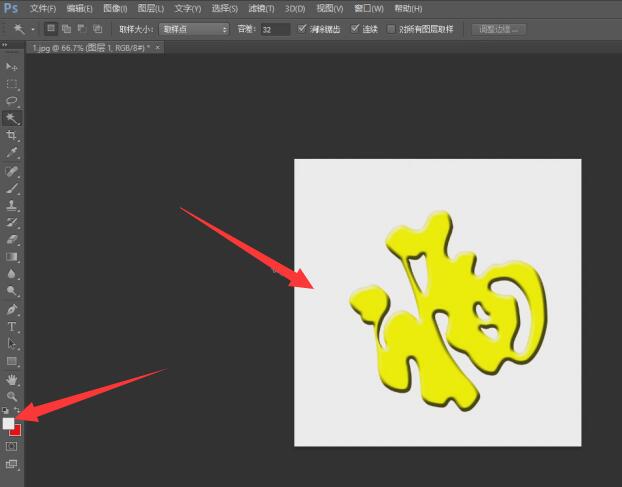Select the Clone Stamp tool
Viewport: 622px width, 487px height.
(x=12, y=205)
